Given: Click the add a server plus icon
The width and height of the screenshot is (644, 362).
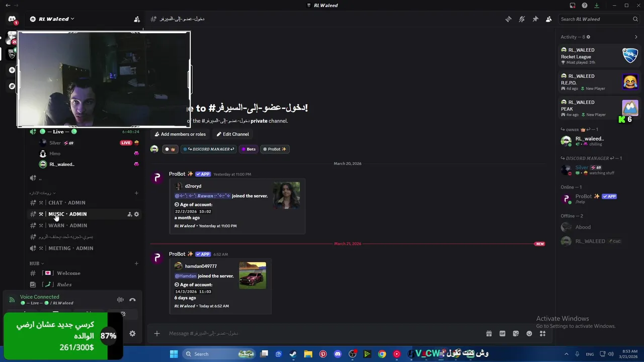Looking at the screenshot, I should 12,70.
